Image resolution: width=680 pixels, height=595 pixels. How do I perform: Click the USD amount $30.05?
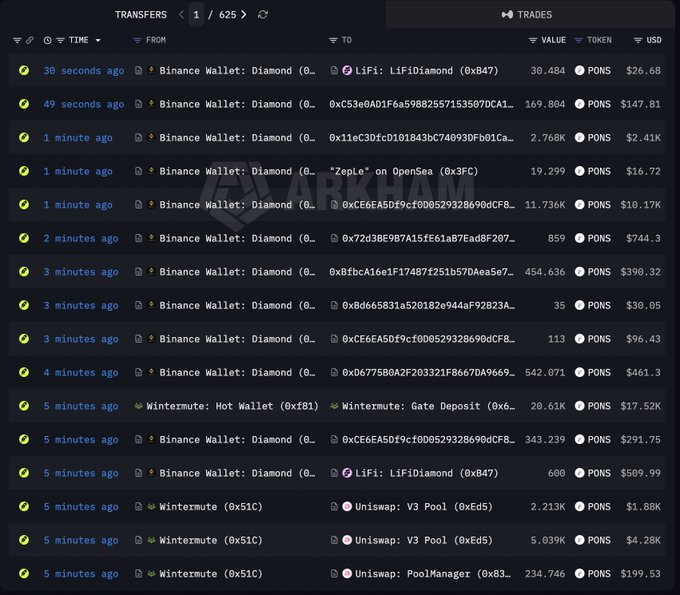pos(643,306)
